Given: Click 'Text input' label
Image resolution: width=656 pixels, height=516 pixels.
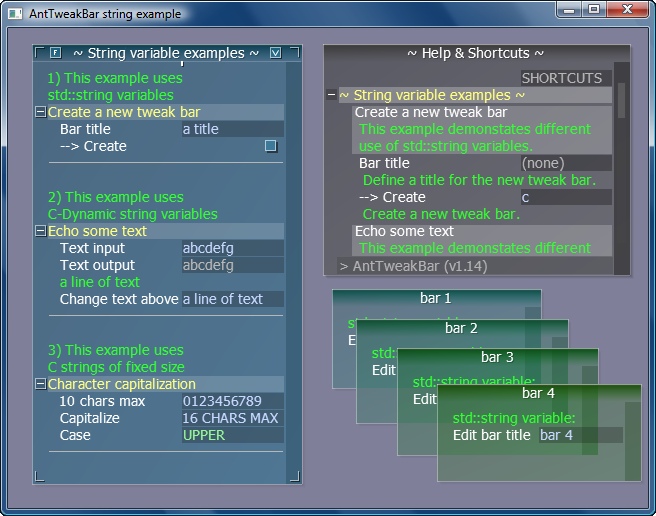Looking at the screenshot, I should click(x=92, y=248).
